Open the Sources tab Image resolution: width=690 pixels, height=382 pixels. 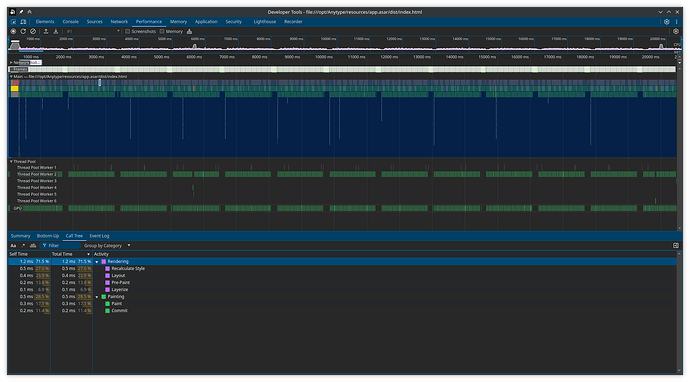click(94, 22)
